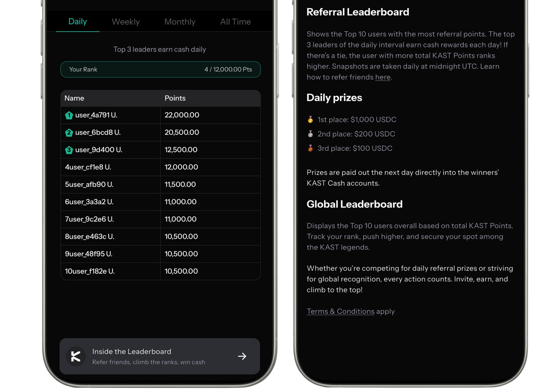Tap the arrow on Inside the Leaderboard
Screen dimensions: 558x392
(242, 356)
